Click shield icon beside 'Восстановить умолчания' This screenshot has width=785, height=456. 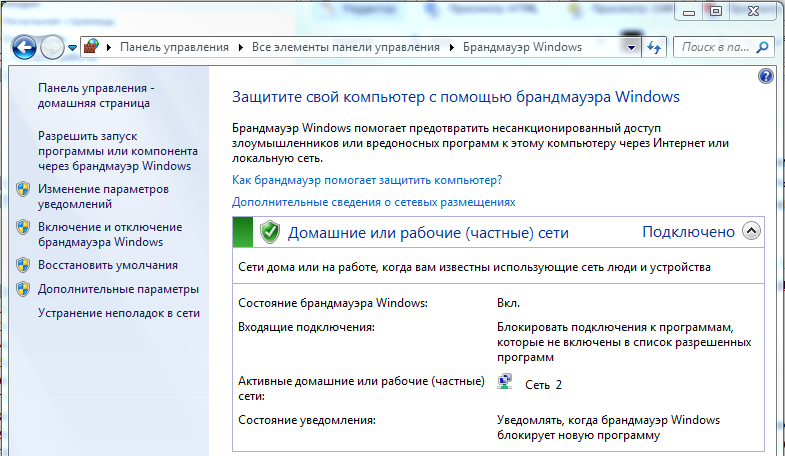tap(23, 265)
